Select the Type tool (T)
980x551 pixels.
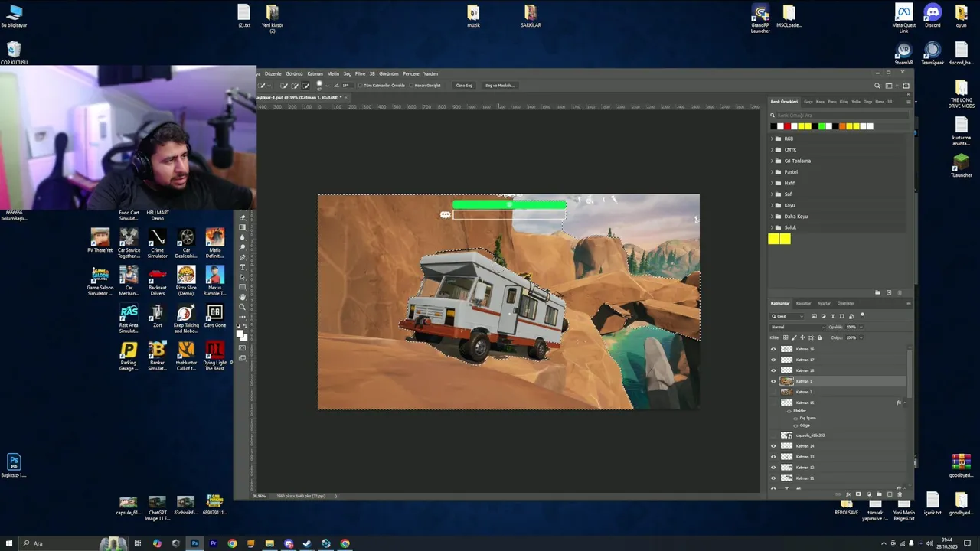coord(243,267)
